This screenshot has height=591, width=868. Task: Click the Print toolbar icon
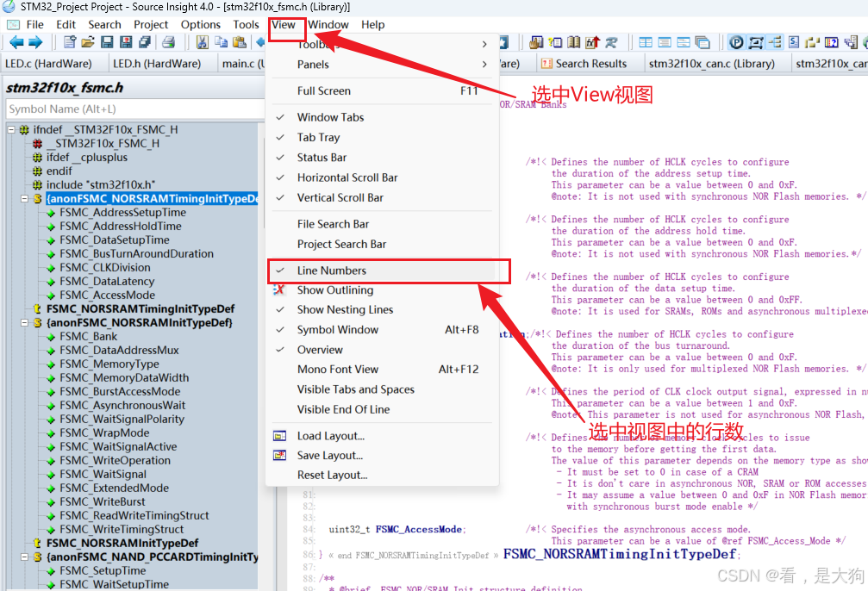pos(168,42)
